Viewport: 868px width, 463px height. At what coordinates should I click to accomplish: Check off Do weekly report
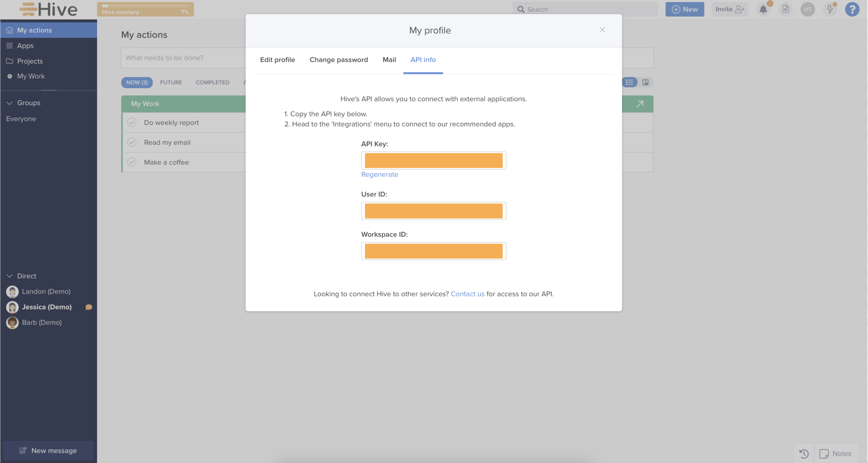coord(132,122)
